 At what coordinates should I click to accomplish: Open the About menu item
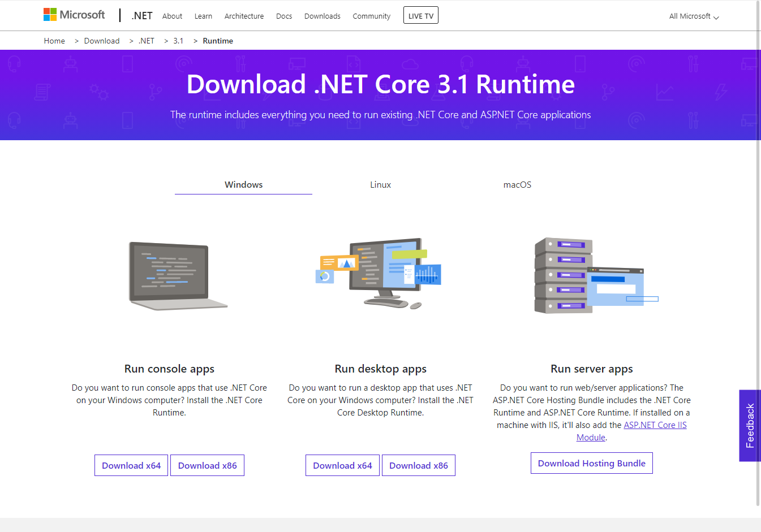[172, 16]
